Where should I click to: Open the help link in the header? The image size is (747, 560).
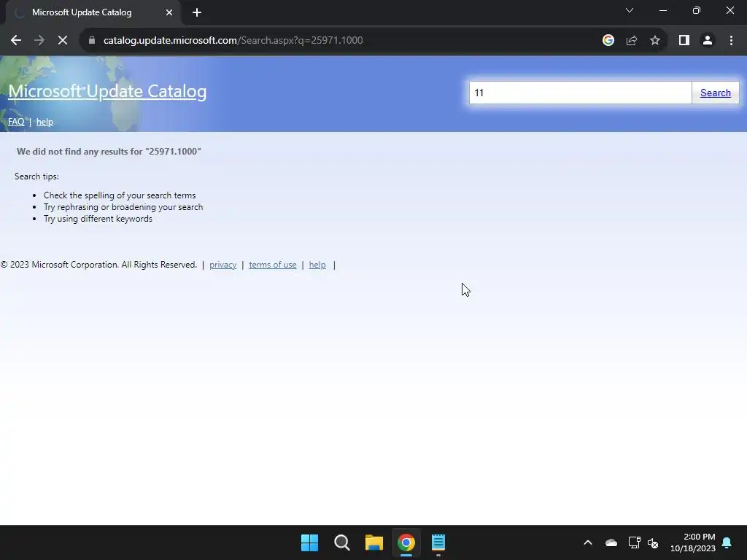tap(44, 122)
